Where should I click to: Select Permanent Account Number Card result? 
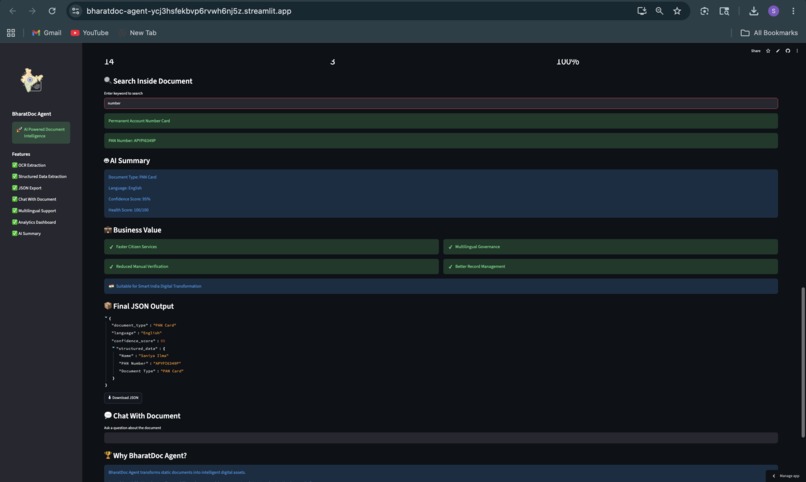[x=441, y=121]
